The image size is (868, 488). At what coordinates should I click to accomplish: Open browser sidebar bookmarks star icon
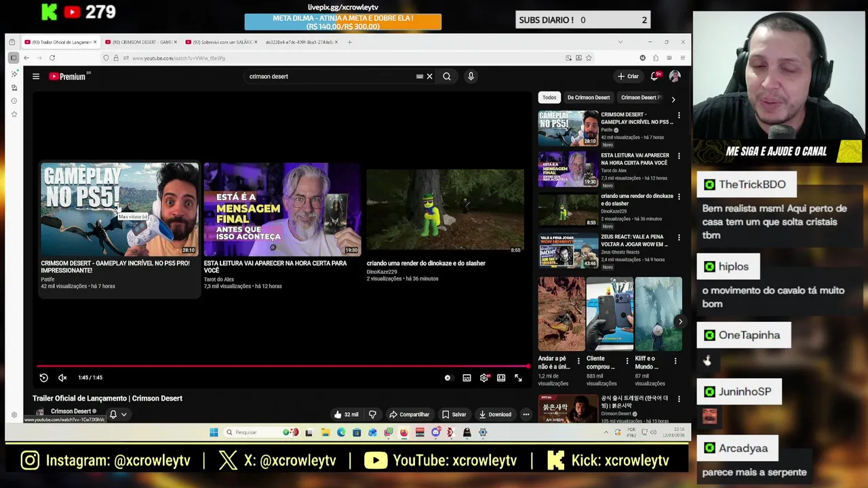tap(14, 115)
